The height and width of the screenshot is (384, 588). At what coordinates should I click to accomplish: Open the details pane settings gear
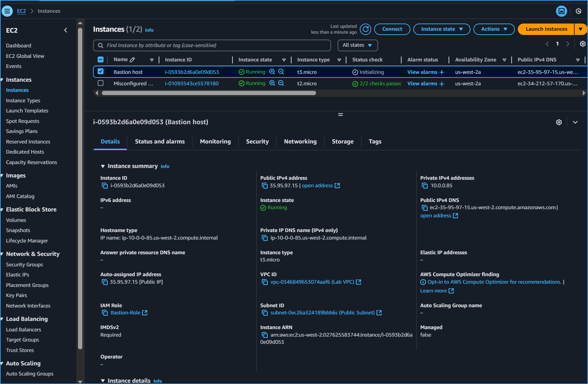coord(559,122)
